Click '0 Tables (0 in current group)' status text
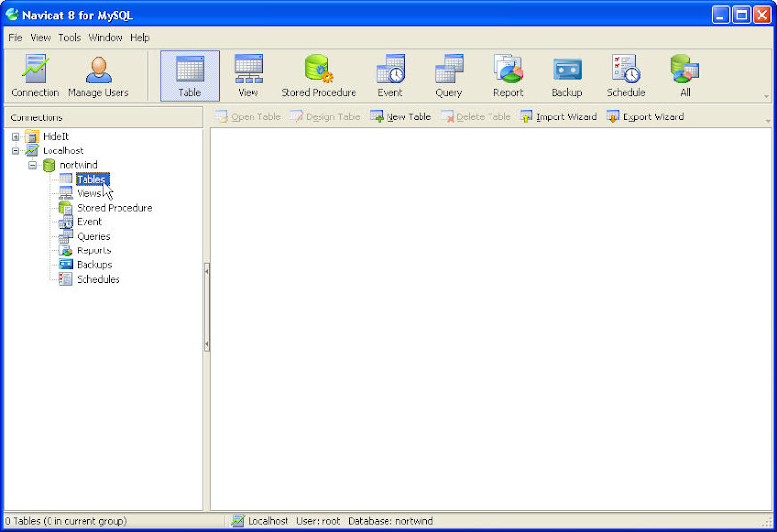The height and width of the screenshot is (532, 777). [x=66, y=521]
